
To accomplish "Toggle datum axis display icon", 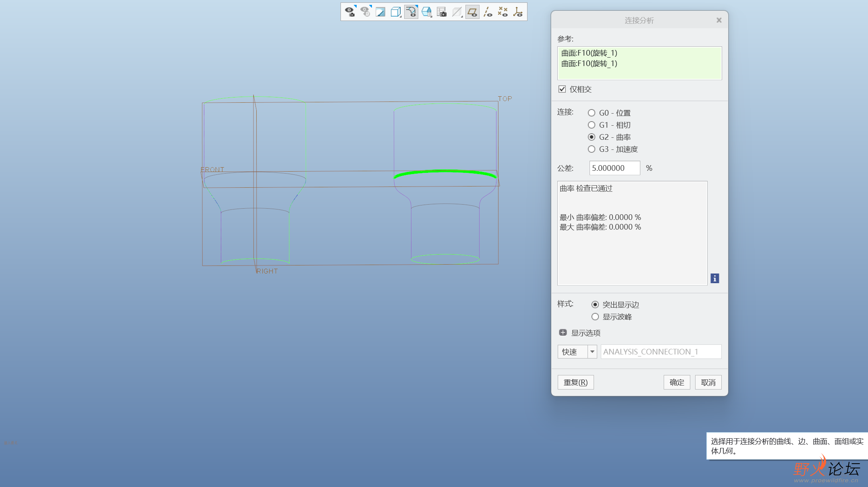I will click(x=488, y=12).
